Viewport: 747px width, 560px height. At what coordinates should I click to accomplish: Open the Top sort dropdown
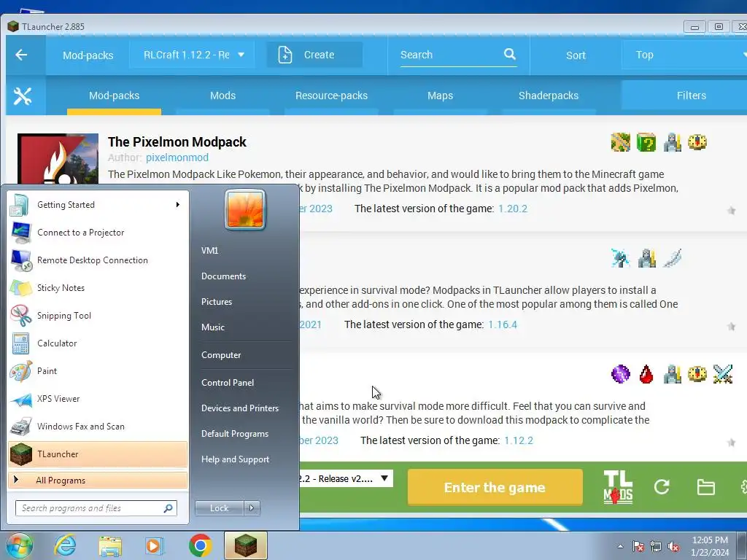click(684, 55)
